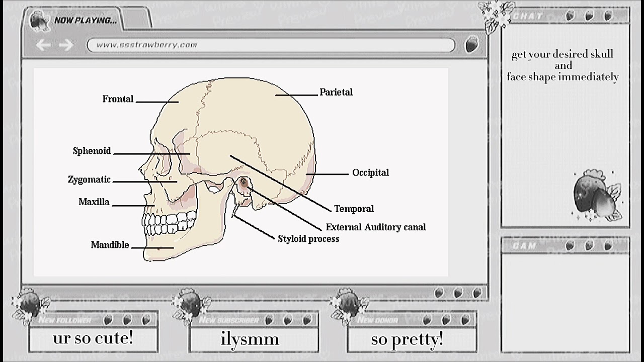Click the Chat panel title

point(527,16)
